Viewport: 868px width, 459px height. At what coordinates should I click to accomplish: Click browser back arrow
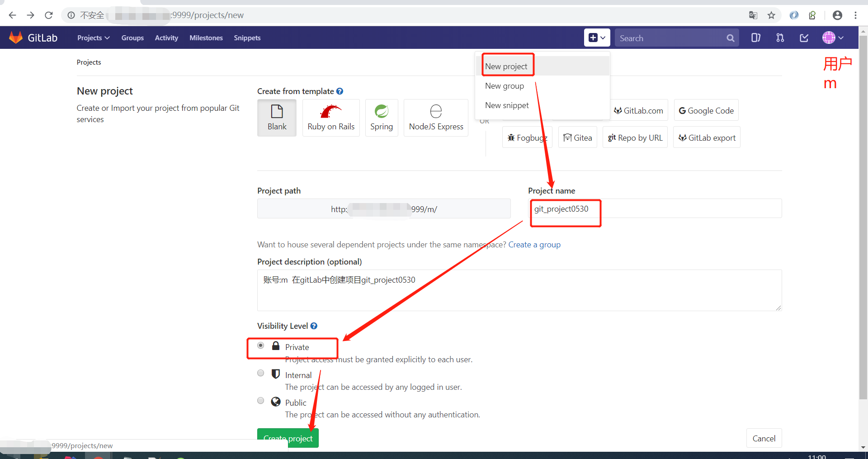pyautogui.click(x=12, y=15)
